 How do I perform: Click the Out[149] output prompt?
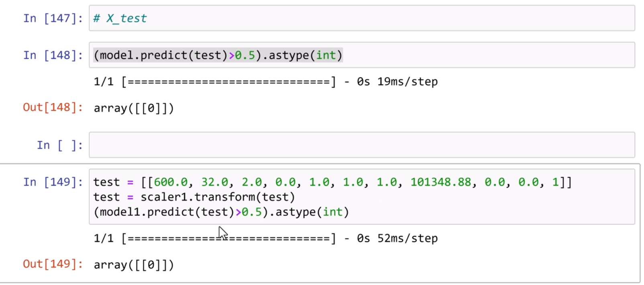coord(53,264)
